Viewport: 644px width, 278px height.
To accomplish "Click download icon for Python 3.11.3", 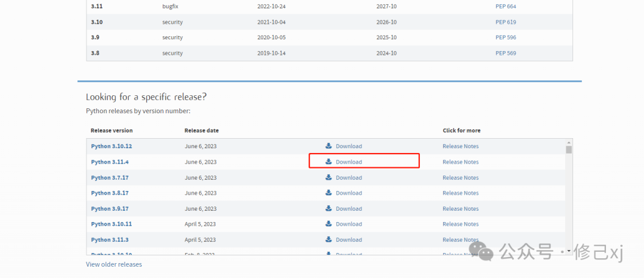I will pyautogui.click(x=328, y=239).
